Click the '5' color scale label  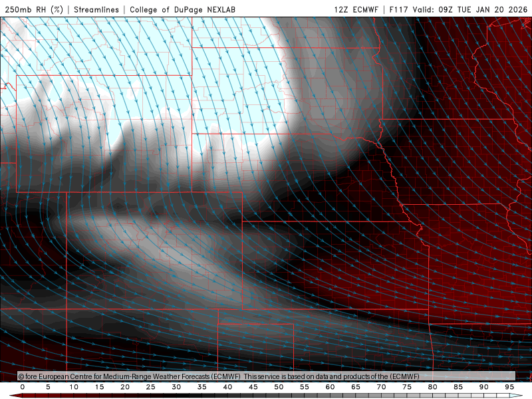tap(48, 387)
